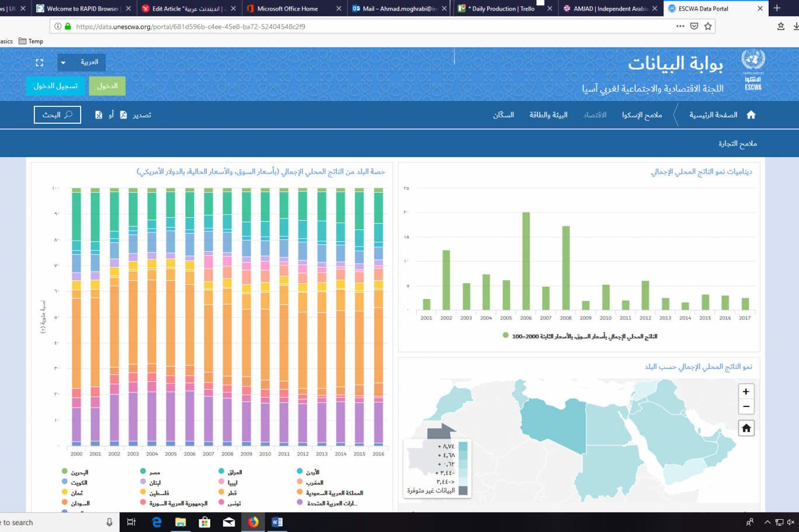
Task: Click the fullscreen expand icon
Action: click(40, 62)
